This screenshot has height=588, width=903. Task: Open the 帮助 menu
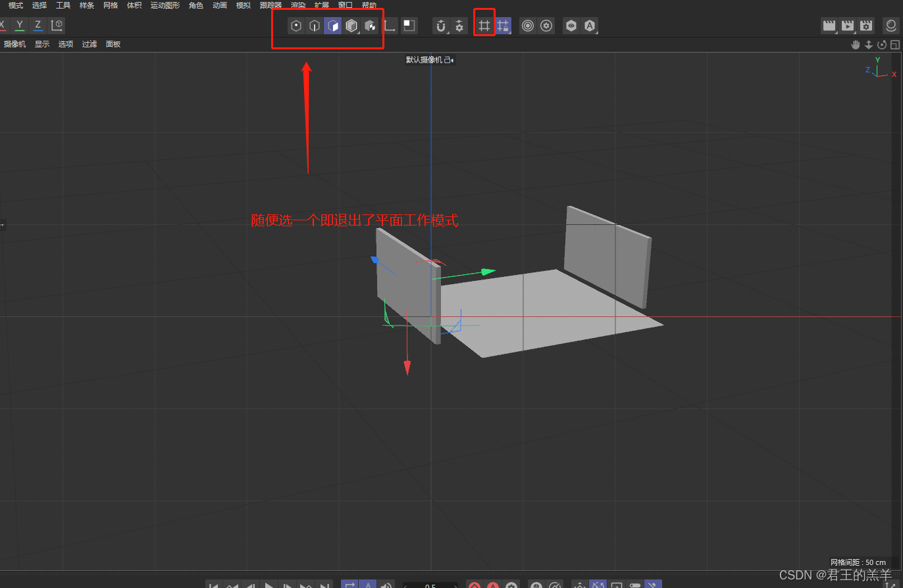point(369,5)
